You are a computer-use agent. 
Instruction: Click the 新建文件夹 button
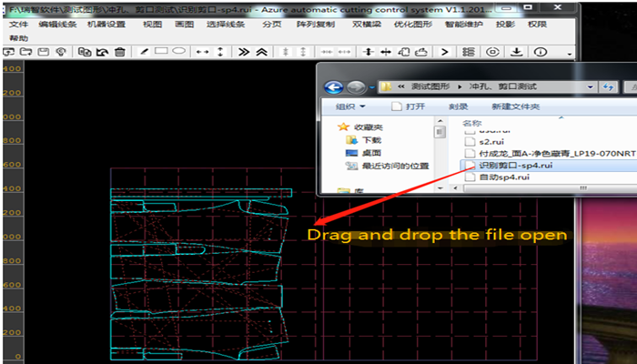[515, 106]
